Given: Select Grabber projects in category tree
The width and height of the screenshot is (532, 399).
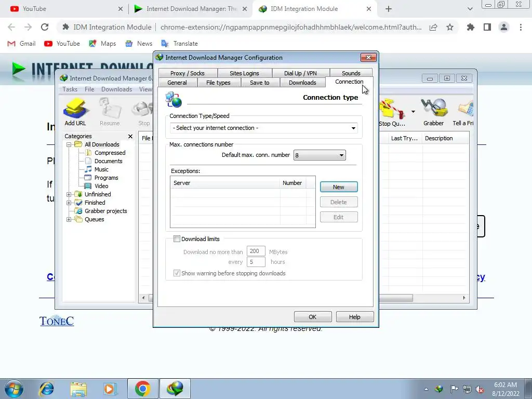Looking at the screenshot, I should pos(105,211).
